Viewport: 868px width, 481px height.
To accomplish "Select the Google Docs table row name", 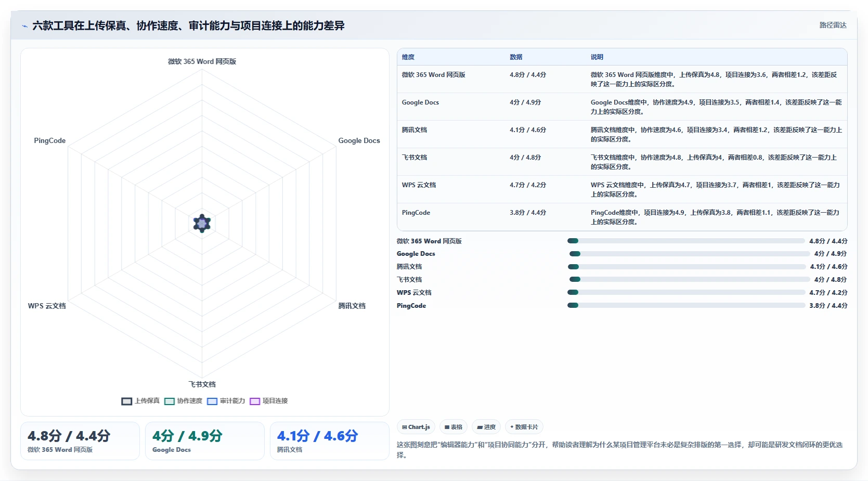I will [420, 102].
